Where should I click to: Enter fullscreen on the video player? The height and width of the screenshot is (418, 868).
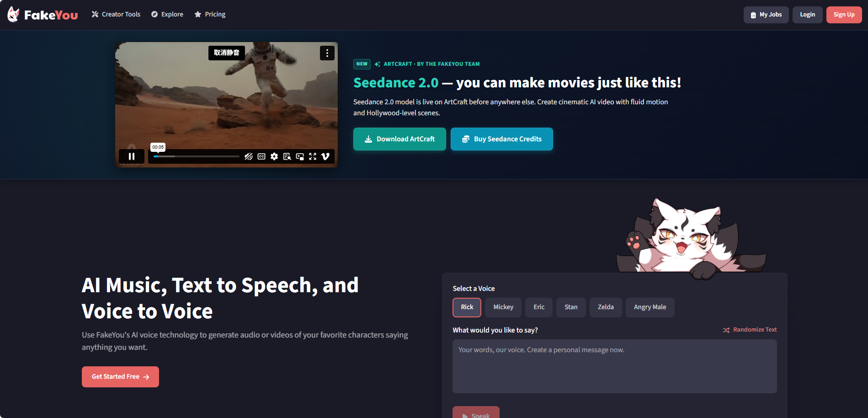(x=313, y=156)
